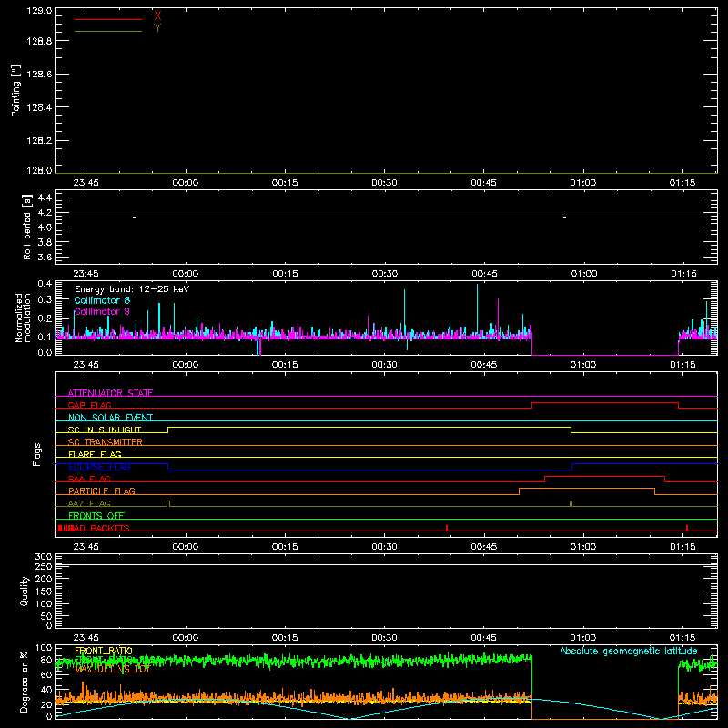Click the green FRONTS_OFF label

point(96,515)
